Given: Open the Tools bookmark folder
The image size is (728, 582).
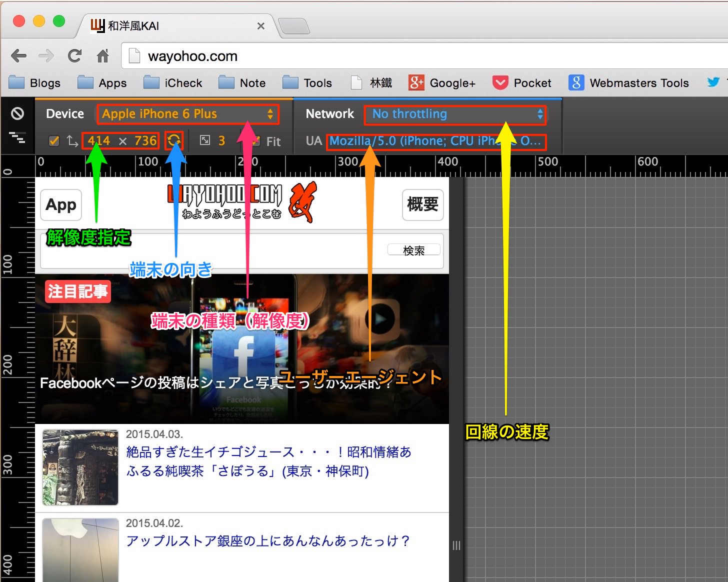Looking at the screenshot, I should pos(307,82).
